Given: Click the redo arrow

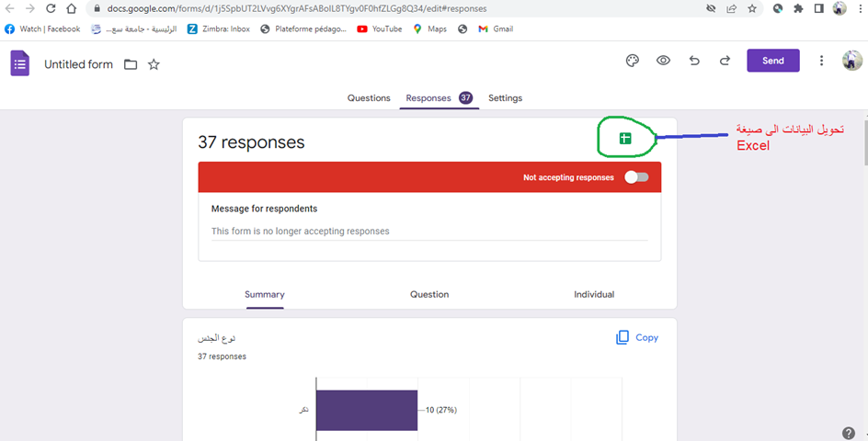Looking at the screenshot, I should [725, 61].
